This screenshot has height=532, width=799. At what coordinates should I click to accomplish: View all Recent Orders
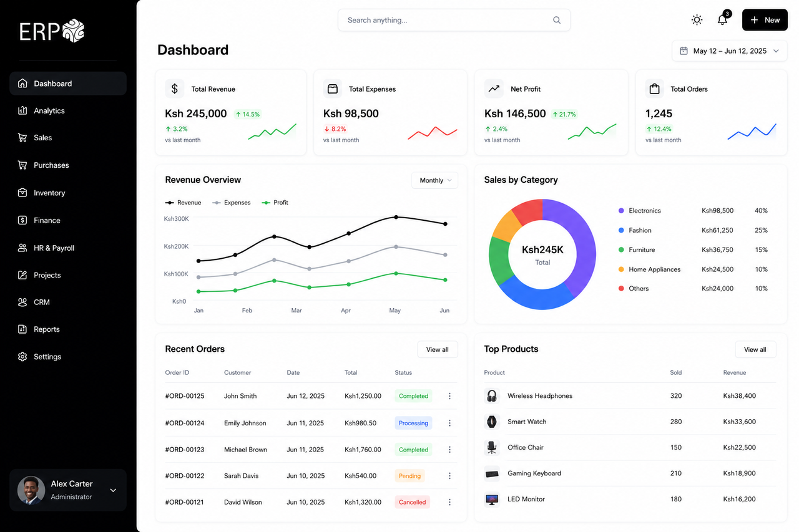[x=437, y=349]
